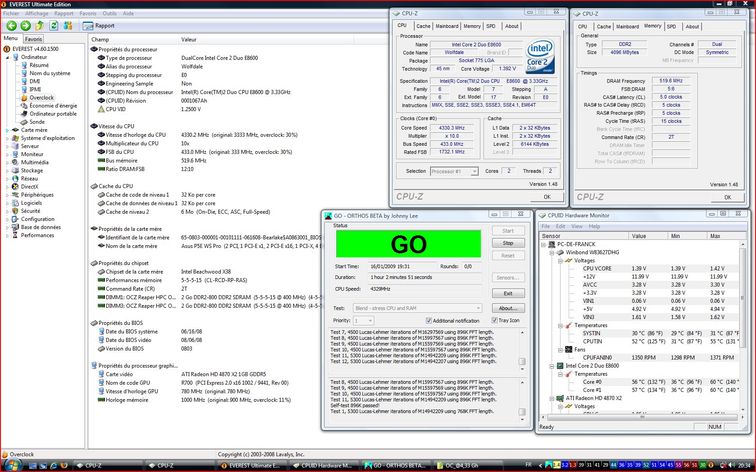Open the Priority dropdown in Orthos
Image resolution: width=756 pixels, height=472 pixels.
pos(364,321)
